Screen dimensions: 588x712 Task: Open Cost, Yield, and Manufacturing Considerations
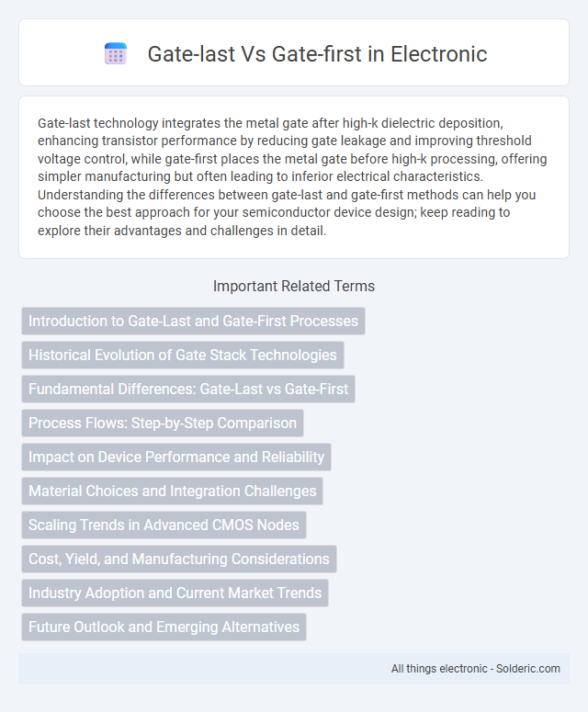179,559
